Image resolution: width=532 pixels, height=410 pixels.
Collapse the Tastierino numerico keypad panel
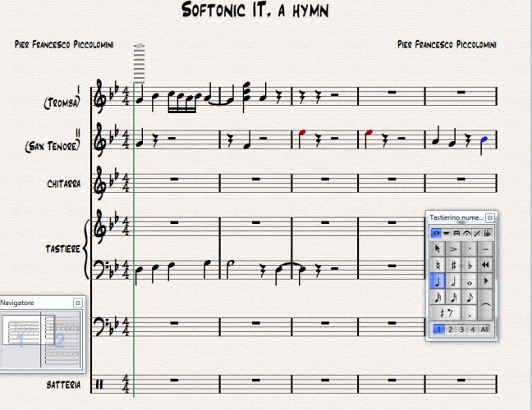click(489, 218)
